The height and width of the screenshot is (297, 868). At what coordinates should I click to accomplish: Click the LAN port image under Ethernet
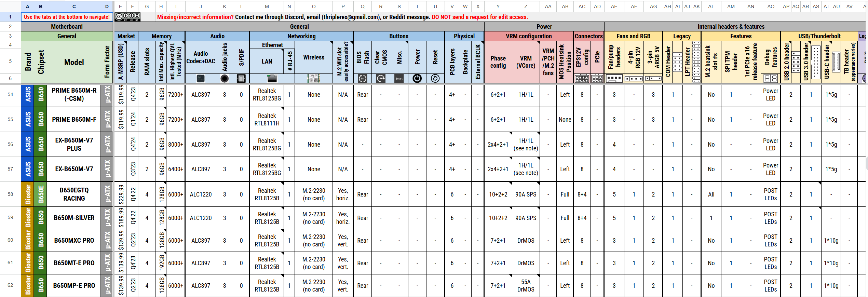coord(272,79)
